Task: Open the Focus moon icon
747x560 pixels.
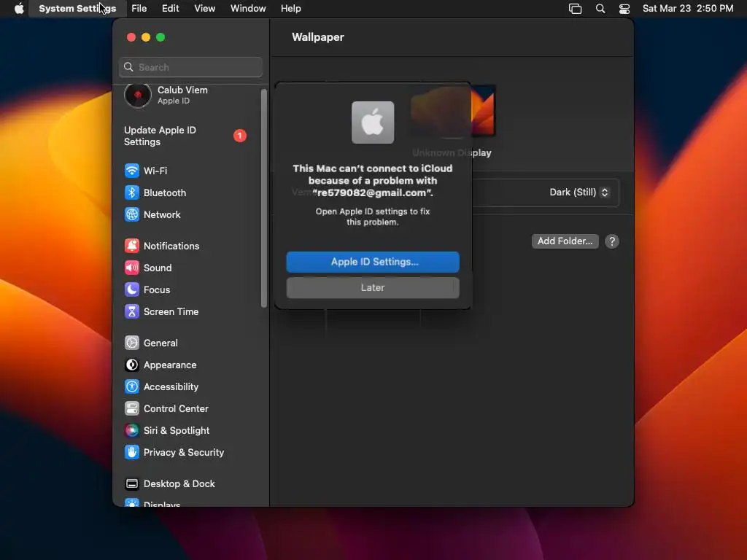Action: [x=132, y=289]
